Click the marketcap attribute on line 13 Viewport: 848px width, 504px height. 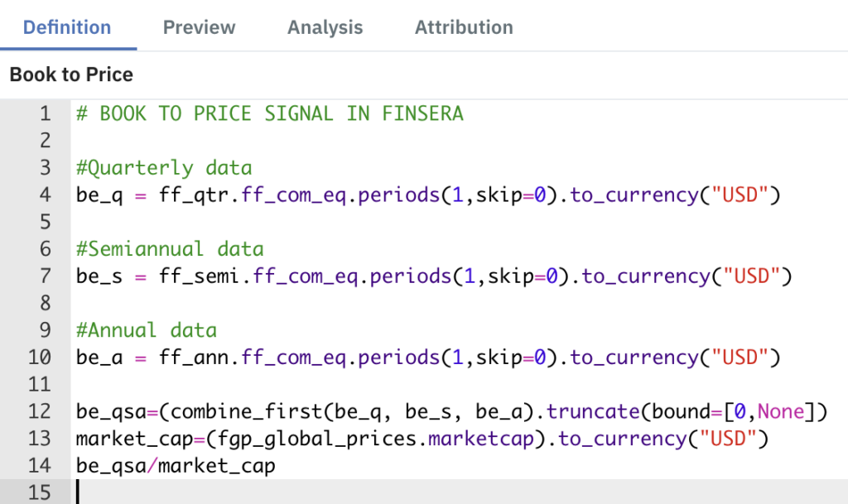(x=481, y=439)
